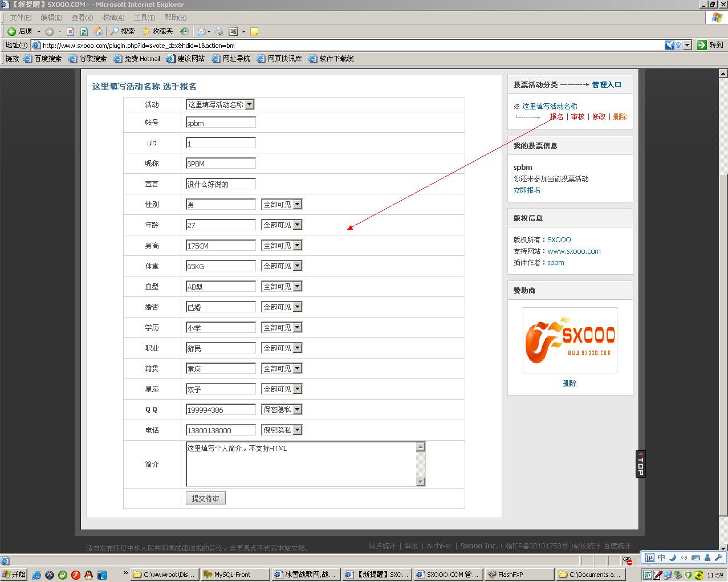
Task: Go to Home page via house icon
Action: (98, 31)
